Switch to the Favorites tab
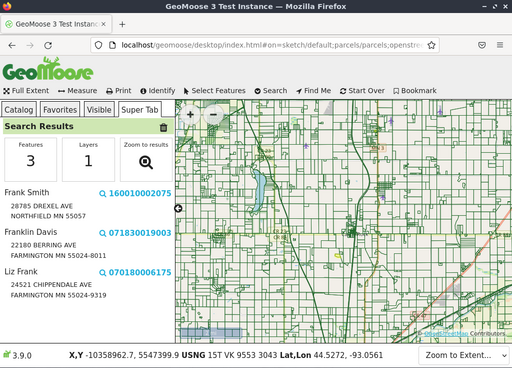The image size is (512, 368). (x=60, y=110)
